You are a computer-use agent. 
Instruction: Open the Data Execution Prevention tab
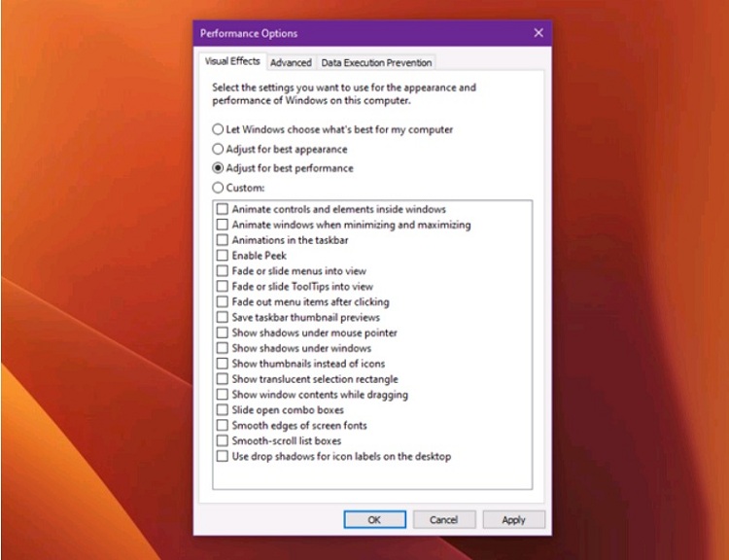pyautogui.click(x=376, y=63)
